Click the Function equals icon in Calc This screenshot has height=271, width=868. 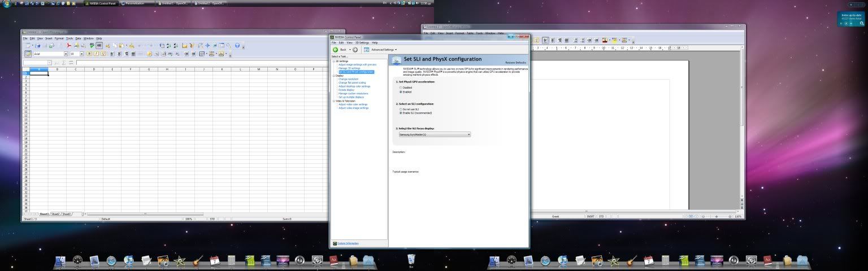71,62
